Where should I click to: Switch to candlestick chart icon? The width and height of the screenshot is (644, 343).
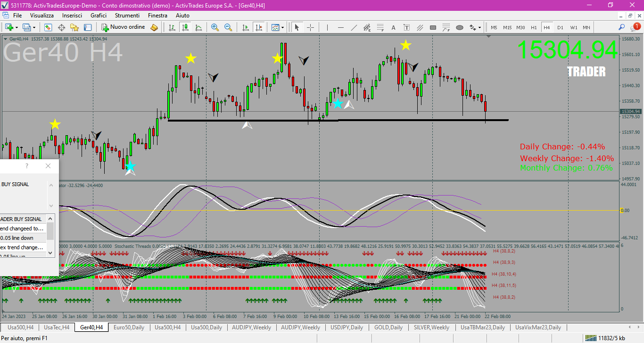[185, 27]
